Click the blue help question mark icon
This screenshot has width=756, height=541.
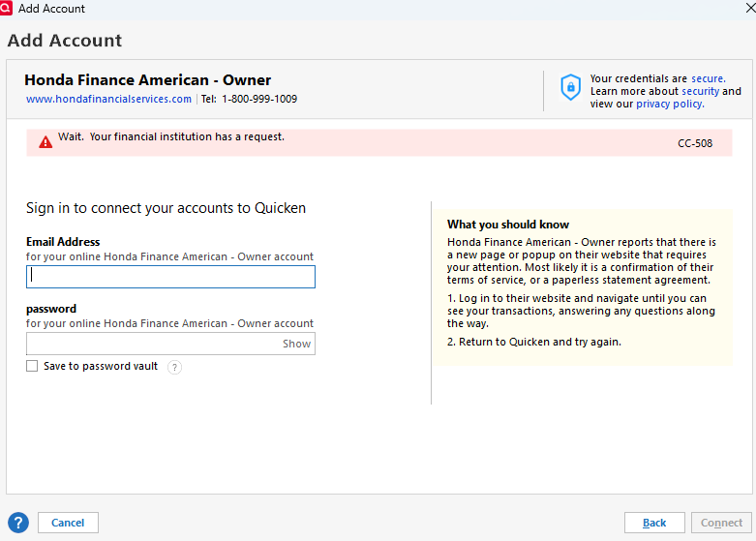click(x=18, y=523)
